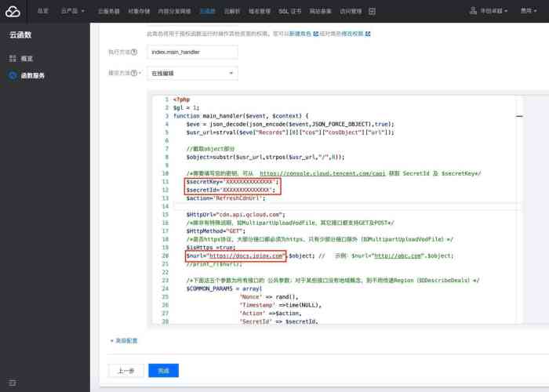
Task: Open console.cloud.tencent.com/capi link in code
Action: pyautogui.click(x=322, y=173)
